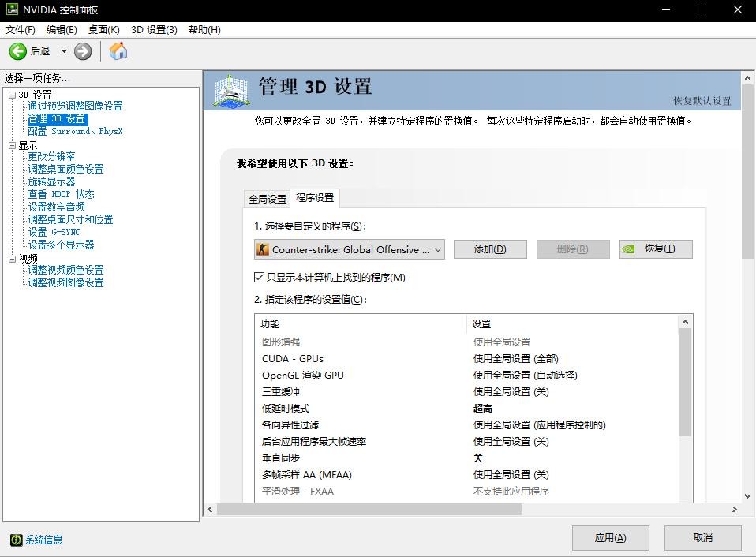Open the 系统信息 link
The height and width of the screenshot is (557, 756).
(x=44, y=540)
